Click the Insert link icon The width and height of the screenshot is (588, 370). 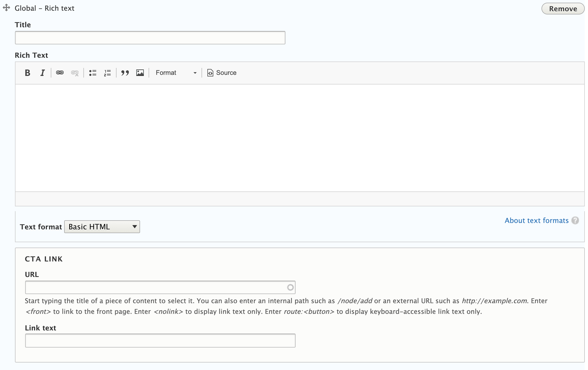pyautogui.click(x=60, y=72)
